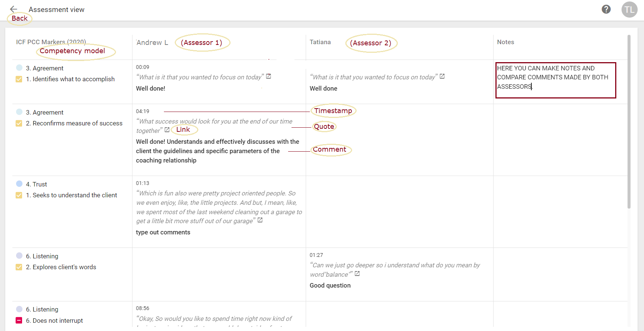Open link icon beside Andrew's 00:09 quote
Screen dimensions: 644x331
click(268, 76)
